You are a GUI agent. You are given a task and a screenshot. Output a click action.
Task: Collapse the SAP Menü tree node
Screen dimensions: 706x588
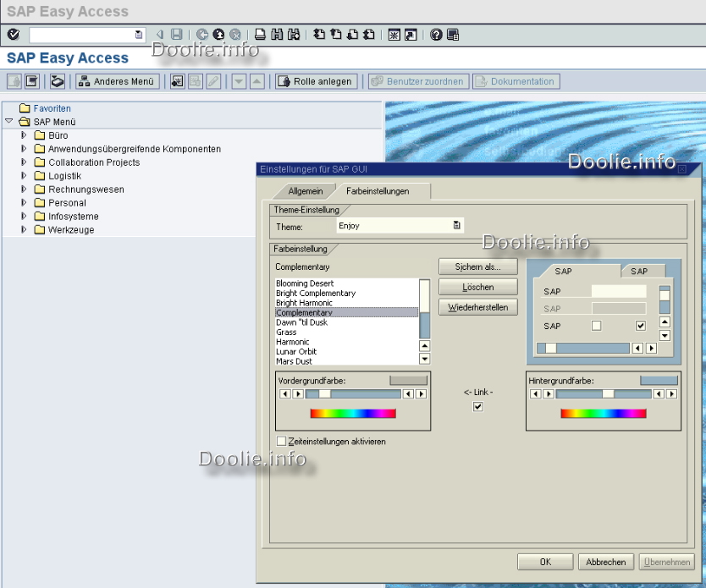tap(9, 122)
